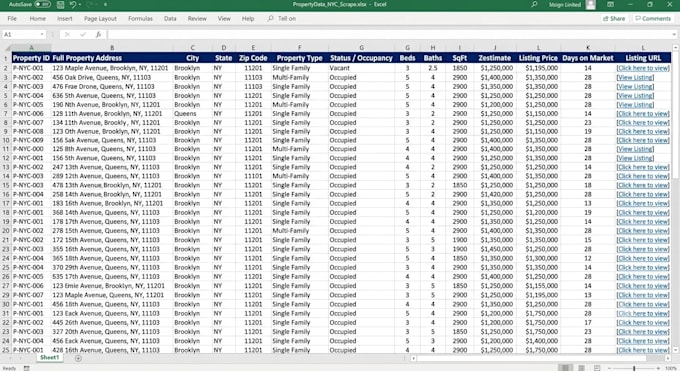Open the Insert tab
The image size is (680, 371).
(65, 19)
